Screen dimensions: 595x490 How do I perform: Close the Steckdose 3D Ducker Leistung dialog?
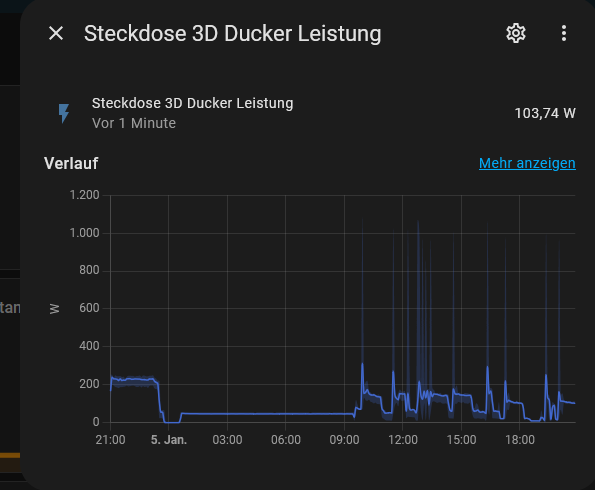[56, 33]
